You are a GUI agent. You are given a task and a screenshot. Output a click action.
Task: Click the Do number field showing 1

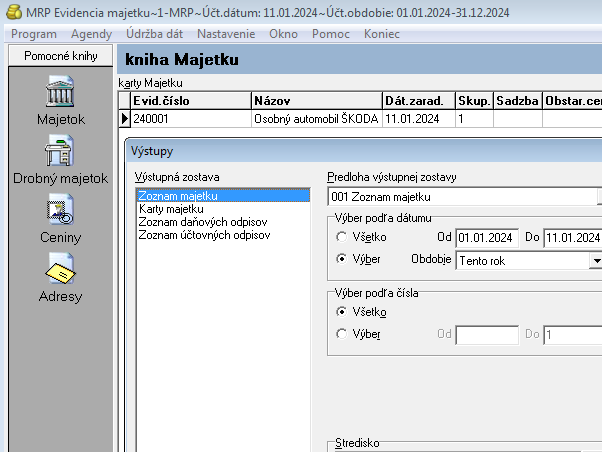click(x=573, y=335)
